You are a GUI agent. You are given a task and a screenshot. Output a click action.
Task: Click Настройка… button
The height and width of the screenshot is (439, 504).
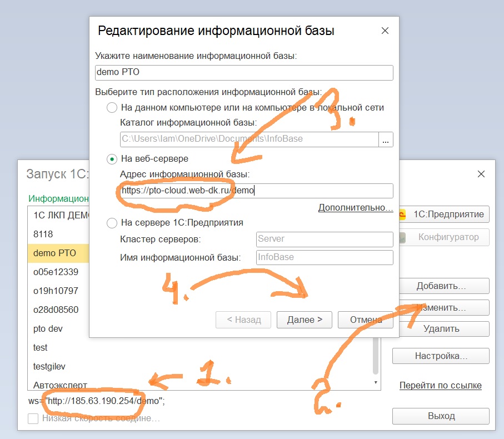point(441,356)
